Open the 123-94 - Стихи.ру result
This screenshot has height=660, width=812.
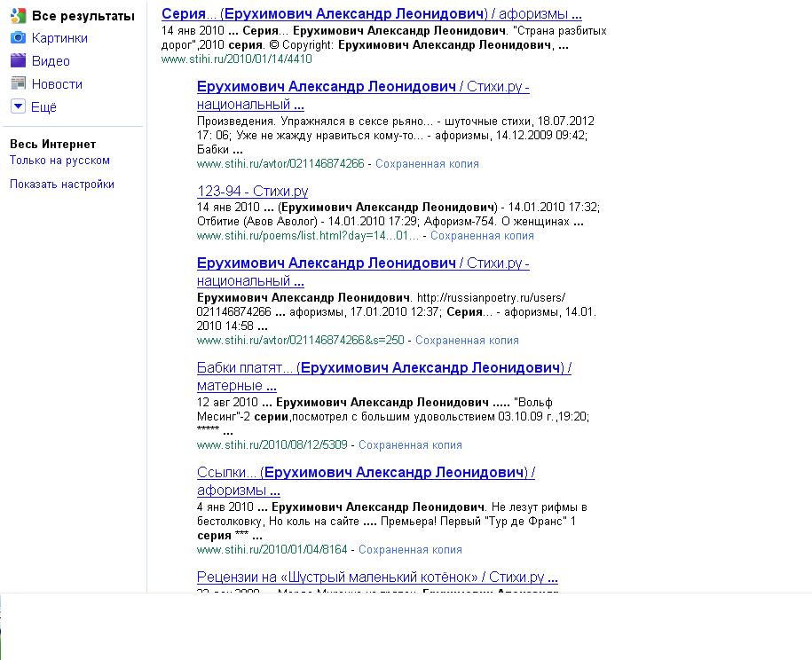click(252, 191)
